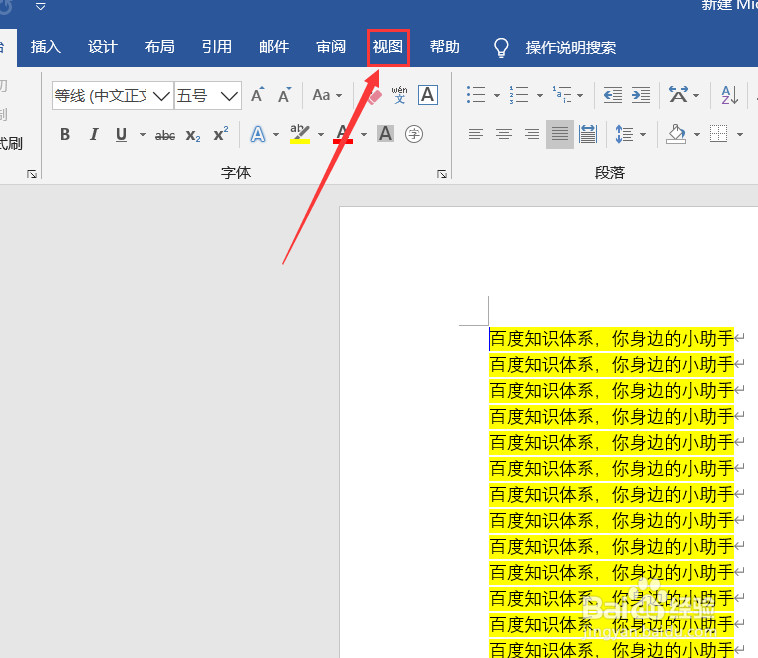Screen dimensions: 758x658
Task: Click the partly hidden 格式刷 format painter button
Action: tap(11, 144)
